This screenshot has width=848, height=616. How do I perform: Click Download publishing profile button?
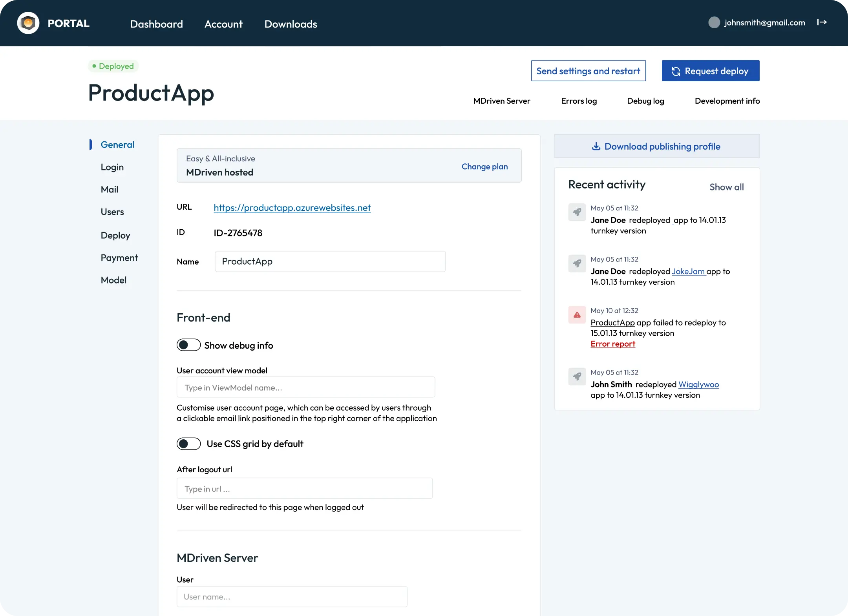[657, 146]
